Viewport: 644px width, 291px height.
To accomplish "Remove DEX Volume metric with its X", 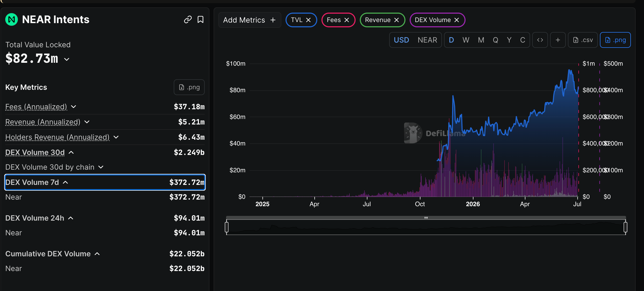I will (x=457, y=20).
